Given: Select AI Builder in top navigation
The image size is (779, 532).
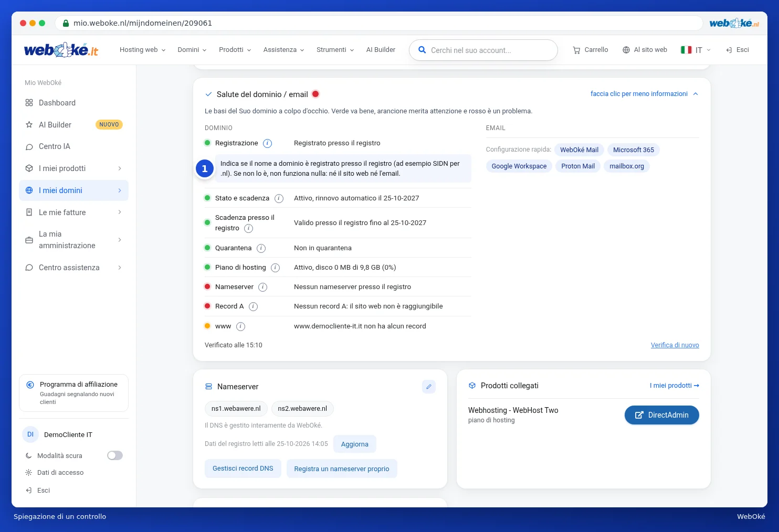Looking at the screenshot, I should coord(381,50).
